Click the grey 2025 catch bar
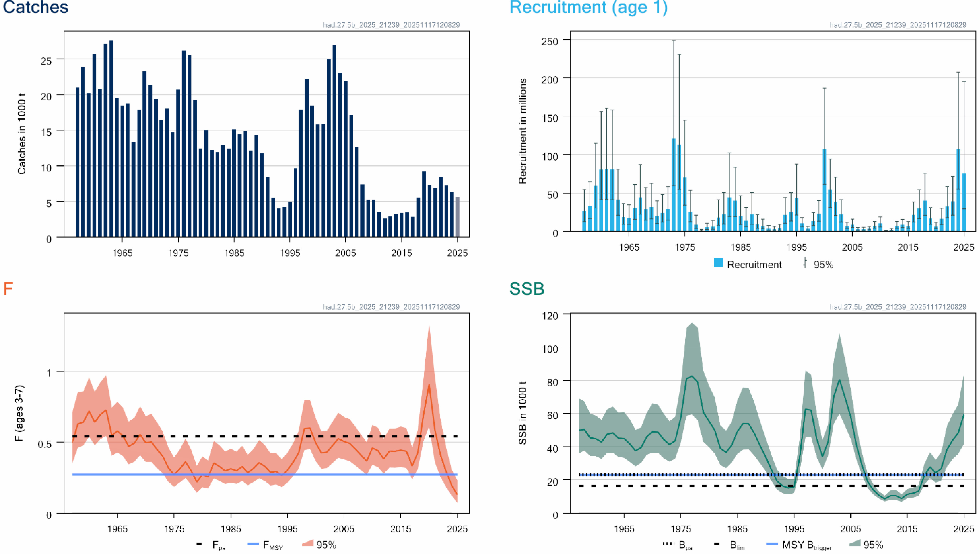This screenshot has height=554, width=980. 457,217
